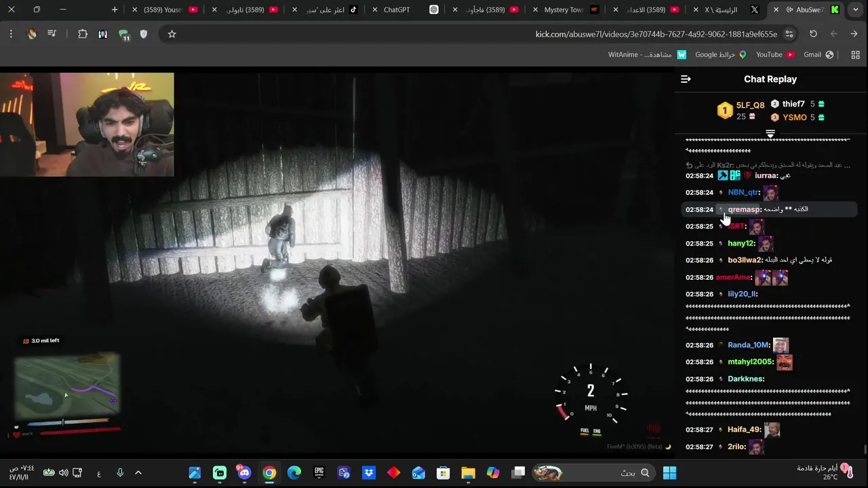The width and height of the screenshot is (868, 488).
Task: Close the AbuSwe7 Kick tab
Action: click(x=776, y=9)
